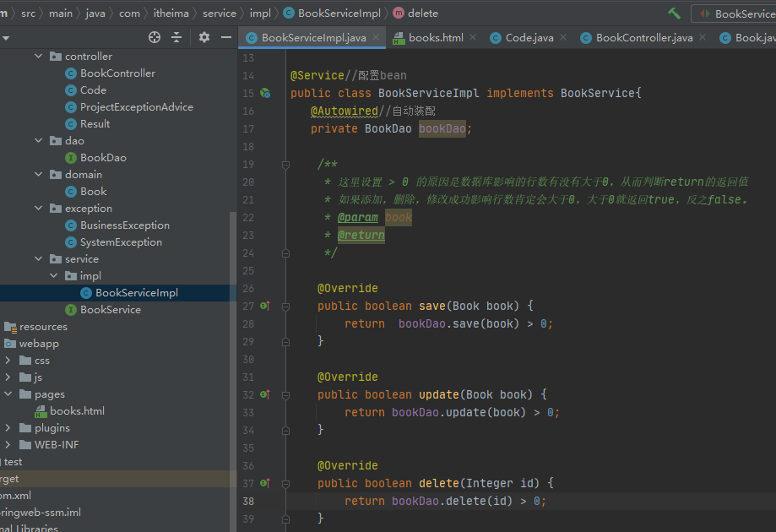
Task: Switch to the BookController.java tab
Action: click(x=643, y=38)
